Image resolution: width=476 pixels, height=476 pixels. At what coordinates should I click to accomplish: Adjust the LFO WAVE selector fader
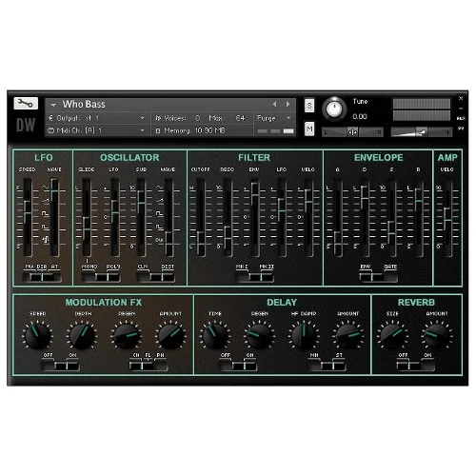[x=54, y=191]
